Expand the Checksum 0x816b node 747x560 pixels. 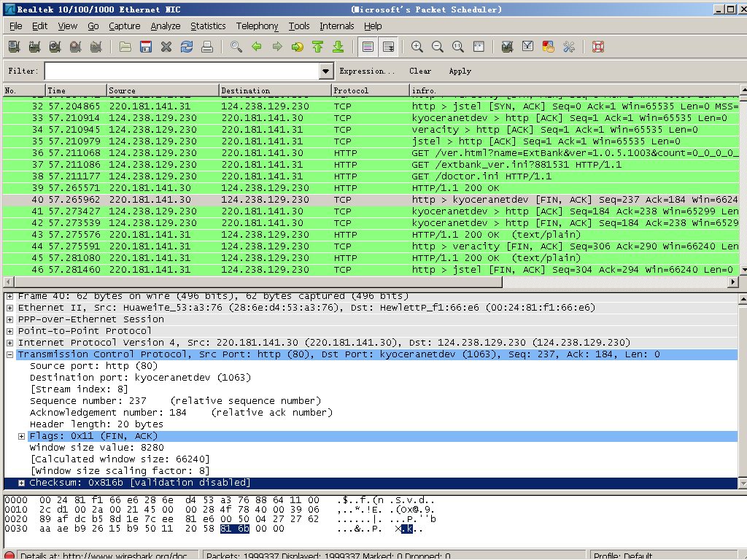coord(21,483)
